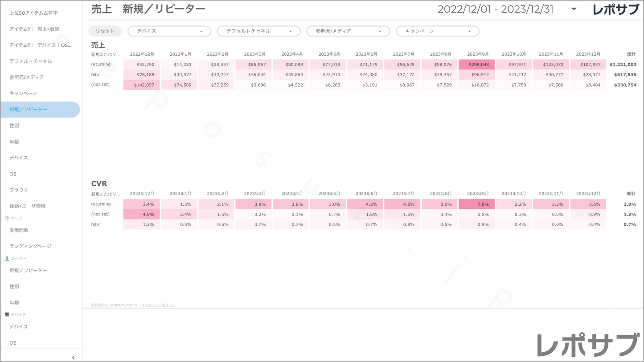Click the レポサブ logo in the header

(615, 10)
